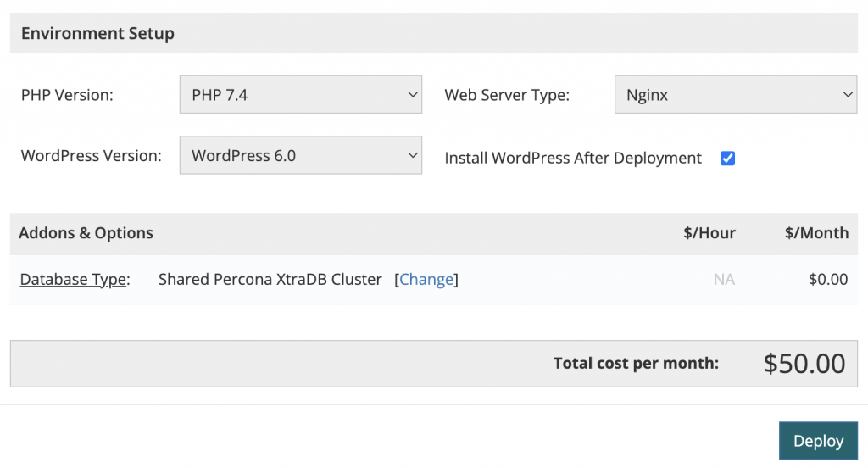
Task: Click the Addons & Options header
Action: coord(86,233)
